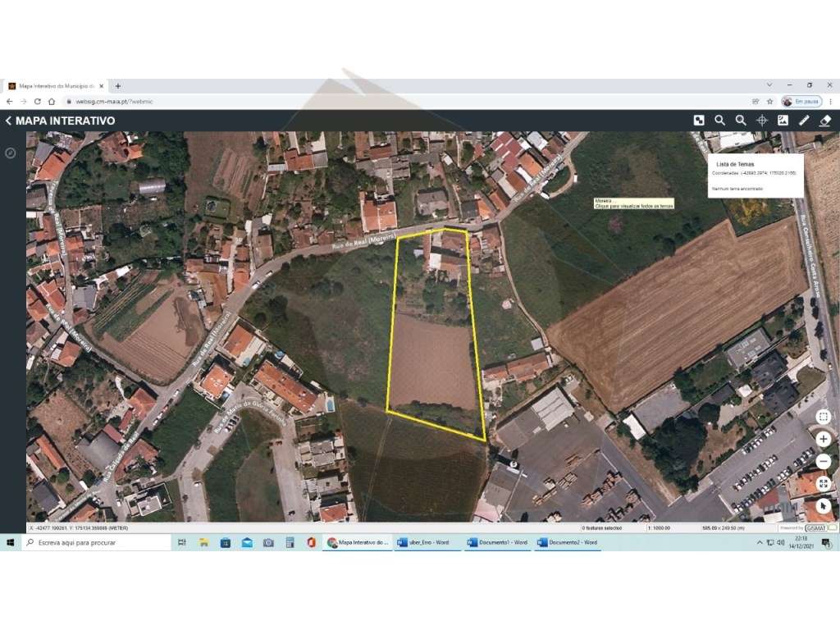Select the pointer cursor map tool
The width and height of the screenshot is (840, 630).
[824, 506]
